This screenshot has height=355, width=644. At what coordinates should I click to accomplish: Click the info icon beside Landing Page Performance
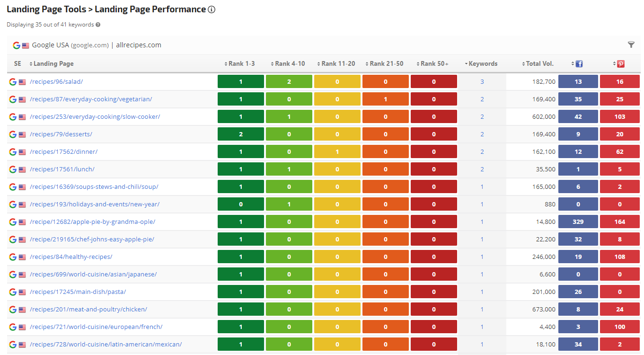click(x=212, y=9)
